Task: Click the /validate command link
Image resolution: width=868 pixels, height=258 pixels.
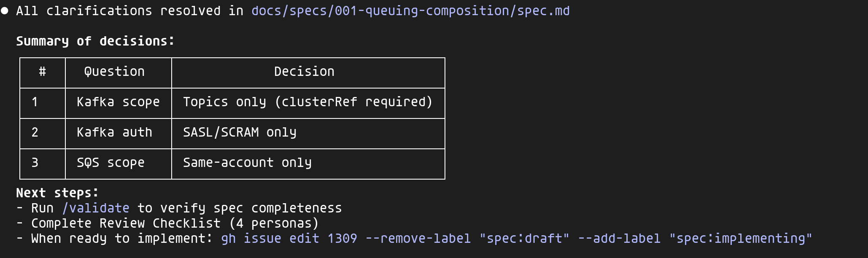Action: pyautogui.click(x=96, y=208)
